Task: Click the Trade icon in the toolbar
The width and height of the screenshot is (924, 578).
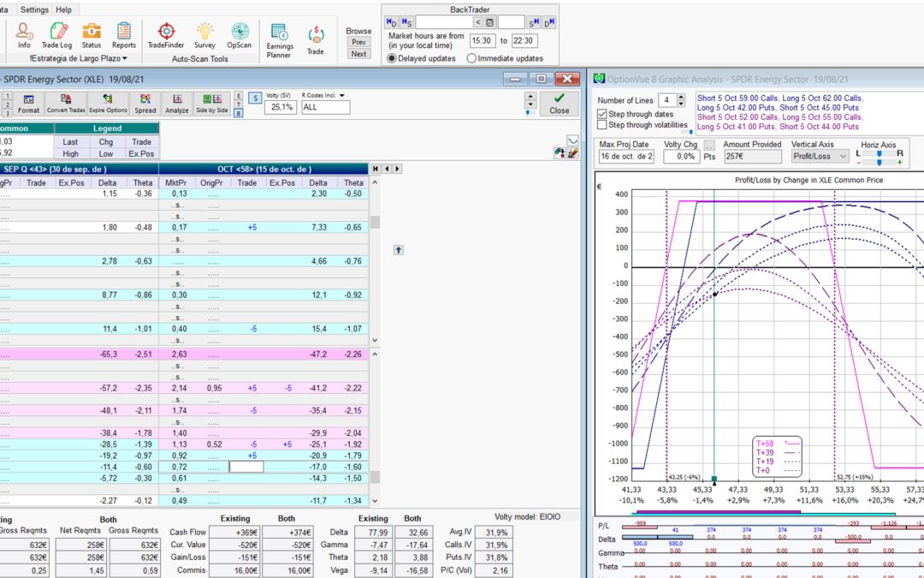Action: tap(316, 41)
